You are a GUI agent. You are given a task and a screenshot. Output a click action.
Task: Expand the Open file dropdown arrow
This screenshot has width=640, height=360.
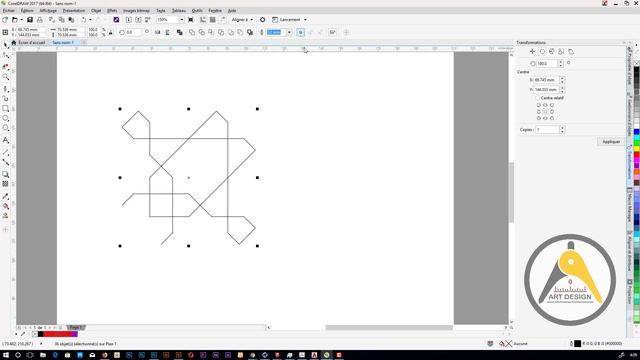21,20
